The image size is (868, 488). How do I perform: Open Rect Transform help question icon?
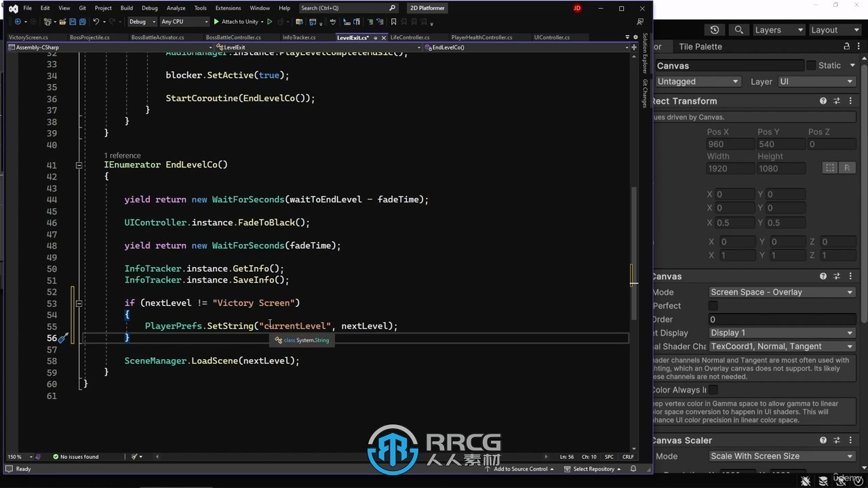(x=823, y=101)
